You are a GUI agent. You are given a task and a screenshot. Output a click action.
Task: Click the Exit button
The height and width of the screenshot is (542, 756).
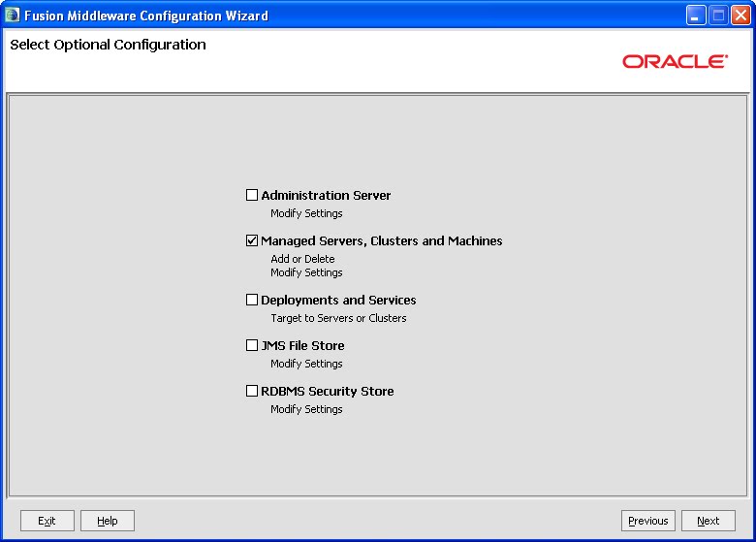point(47,521)
